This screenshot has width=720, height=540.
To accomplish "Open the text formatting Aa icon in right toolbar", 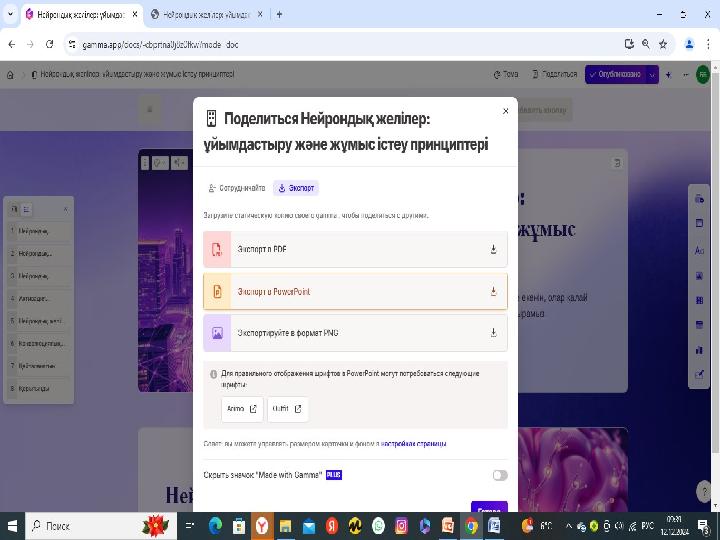I will [699, 251].
